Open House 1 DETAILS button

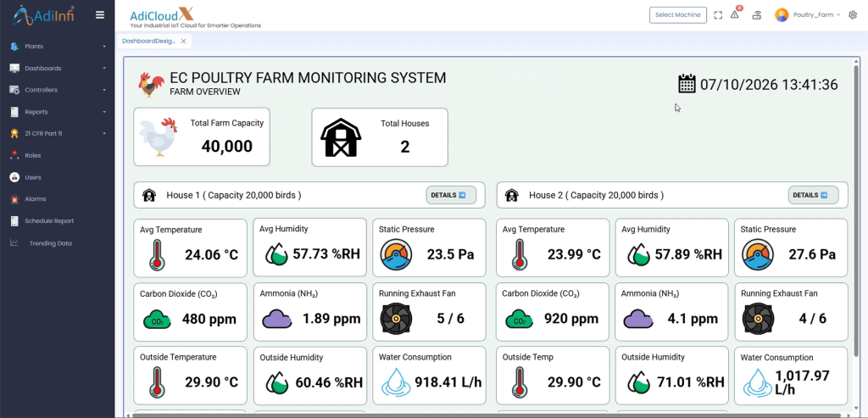click(451, 195)
